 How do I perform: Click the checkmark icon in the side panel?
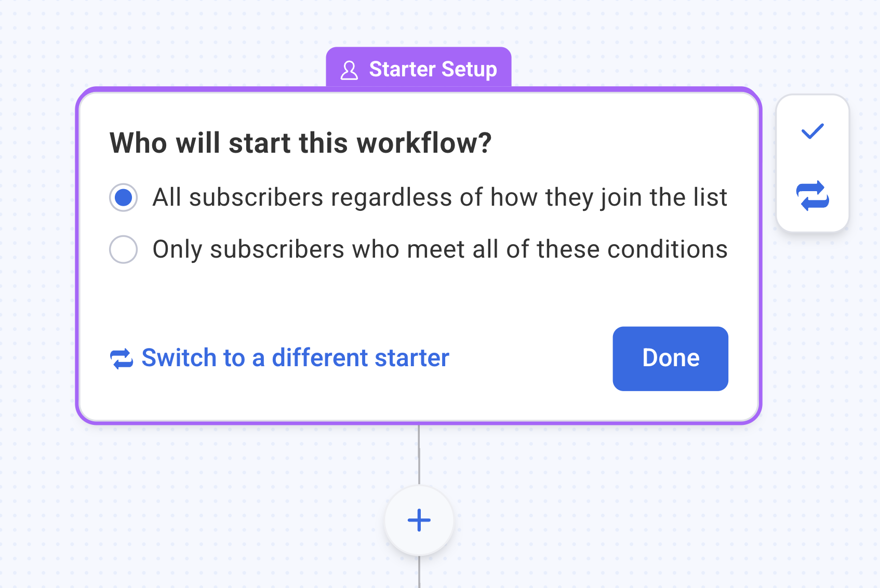(812, 131)
